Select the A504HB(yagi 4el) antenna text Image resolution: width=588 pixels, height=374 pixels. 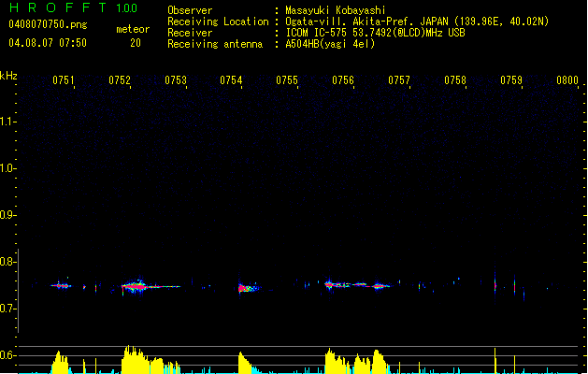coord(330,44)
